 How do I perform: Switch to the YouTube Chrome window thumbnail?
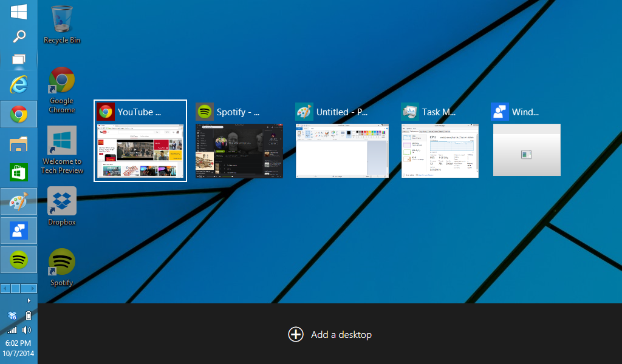[140, 150]
